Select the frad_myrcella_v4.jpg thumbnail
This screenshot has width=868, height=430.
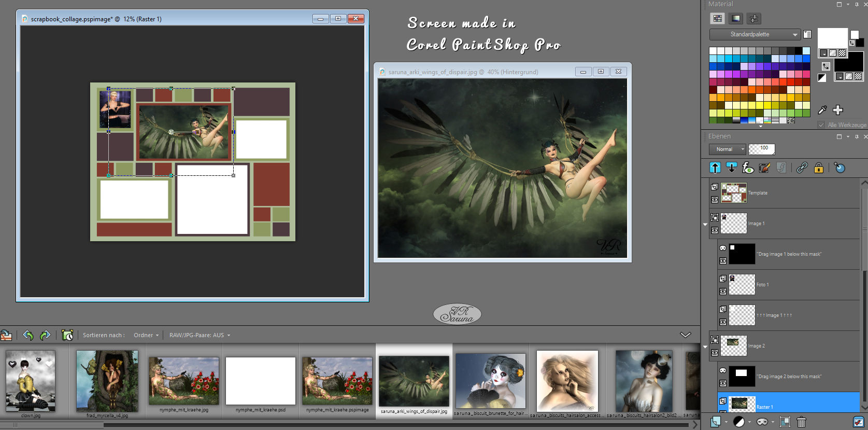[x=107, y=381]
